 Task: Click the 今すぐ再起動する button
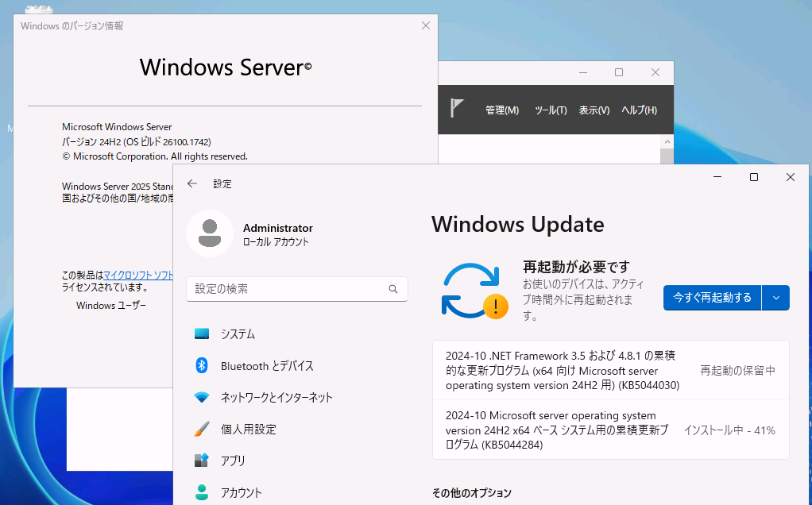pos(712,297)
